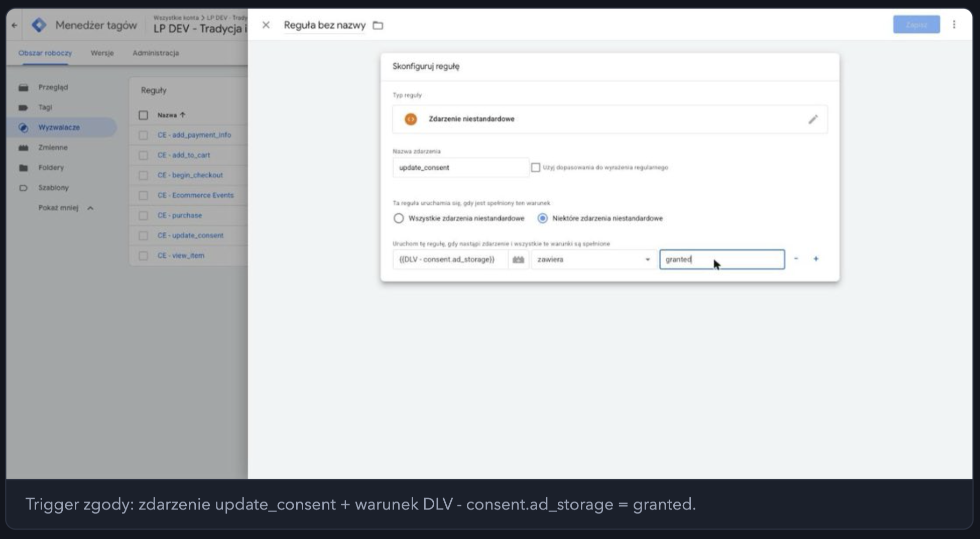Click the Zmienne variables icon
This screenshot has width=980, height=539.
[x=23, y=148]
